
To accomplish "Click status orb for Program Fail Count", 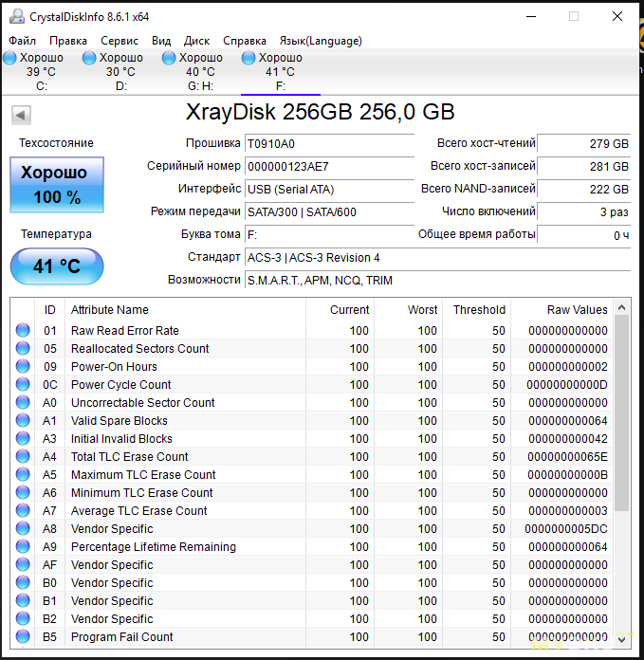I will [23, 636].
